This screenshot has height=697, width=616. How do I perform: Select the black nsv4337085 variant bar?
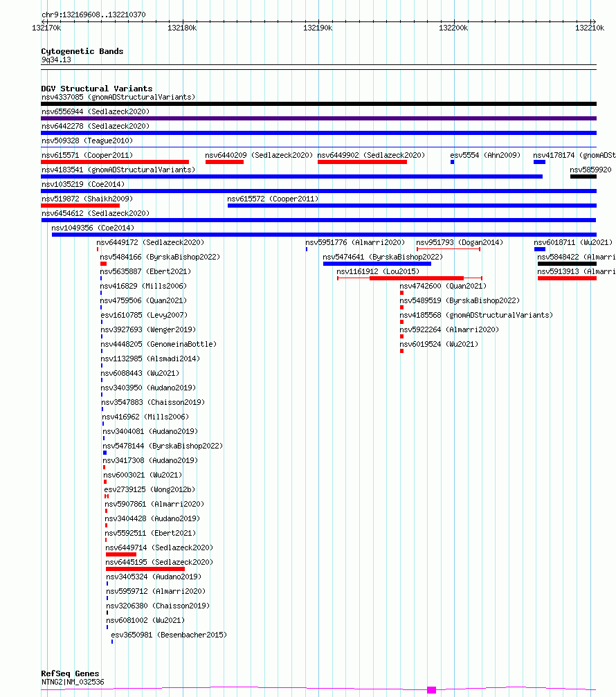click(x=318, y=104)
